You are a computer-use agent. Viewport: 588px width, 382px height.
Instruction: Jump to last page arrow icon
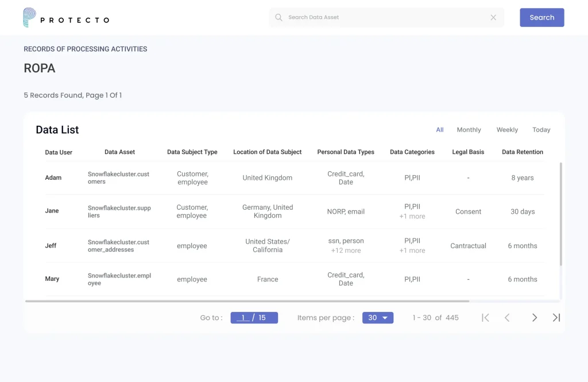556,318
